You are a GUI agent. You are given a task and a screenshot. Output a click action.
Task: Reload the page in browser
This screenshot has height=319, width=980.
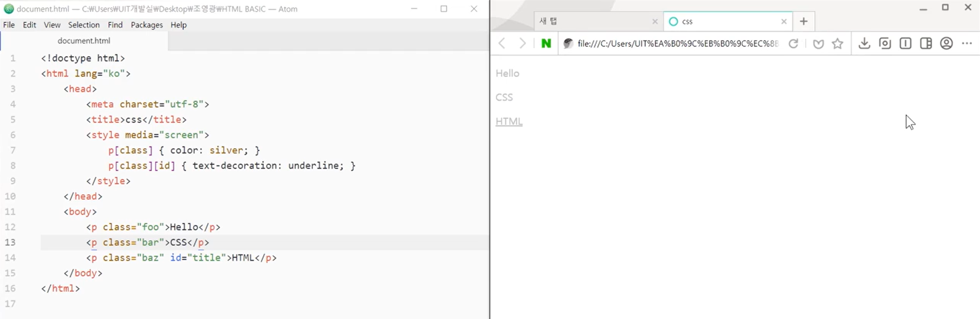pos(793,43)
